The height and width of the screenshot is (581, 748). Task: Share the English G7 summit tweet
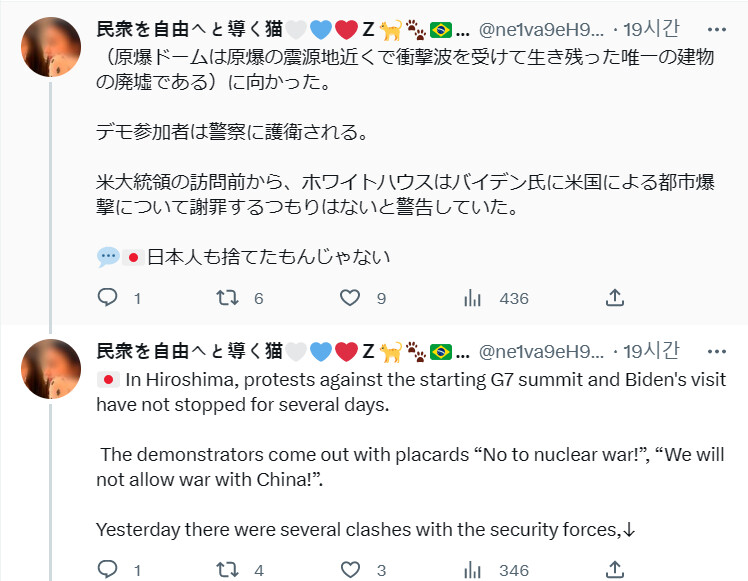(x=616, y=570)
